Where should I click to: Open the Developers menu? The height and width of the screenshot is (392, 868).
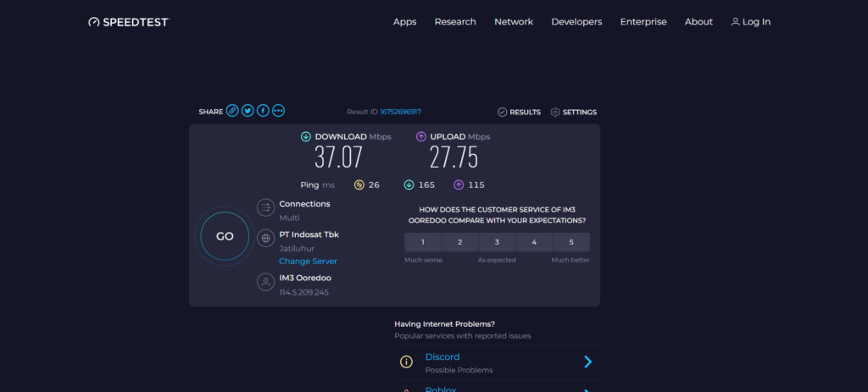point(576,22)
